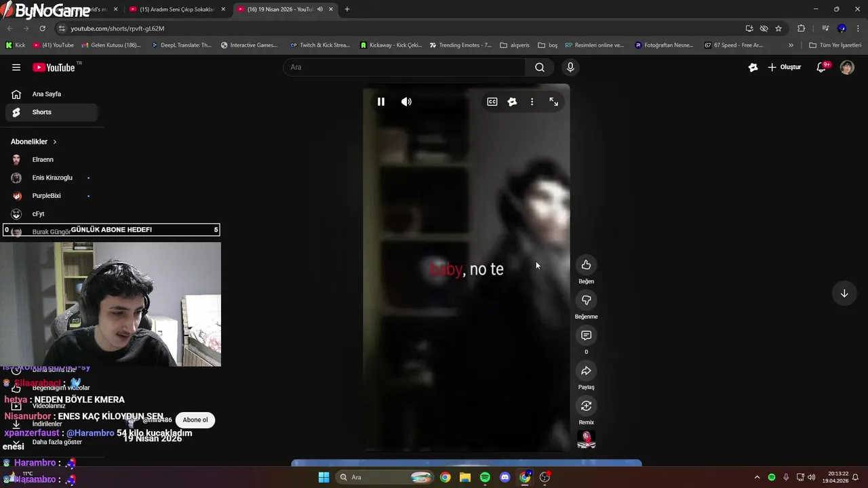Expand Abonelikler subscriptions section
Screen dimensions: 868x488
coord(34,142)
